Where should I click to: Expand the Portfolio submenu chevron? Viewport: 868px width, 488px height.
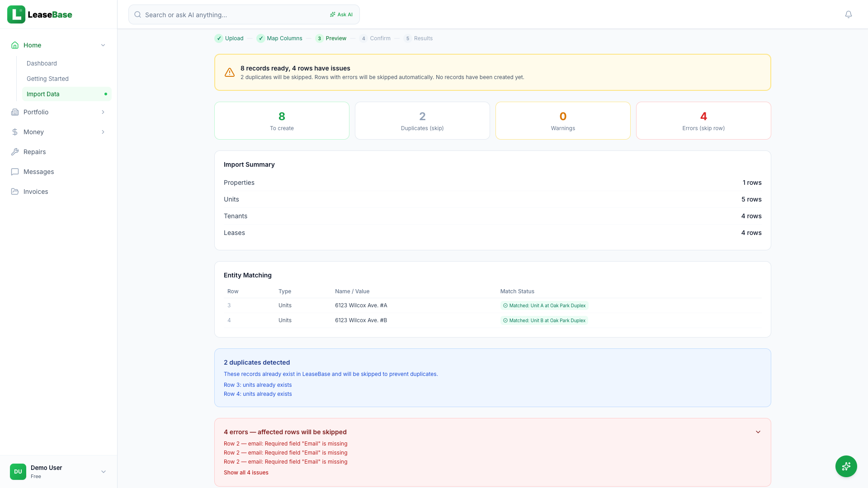click(103, 112)
